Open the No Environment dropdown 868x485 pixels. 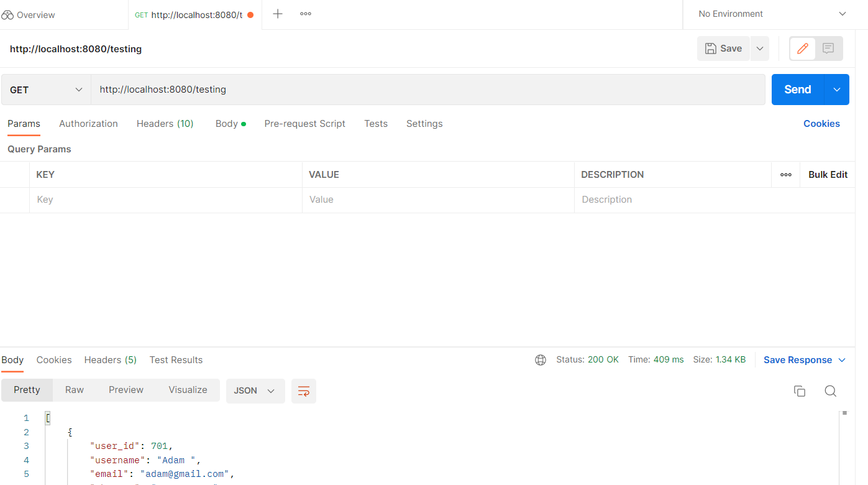(x=770, y=13)
